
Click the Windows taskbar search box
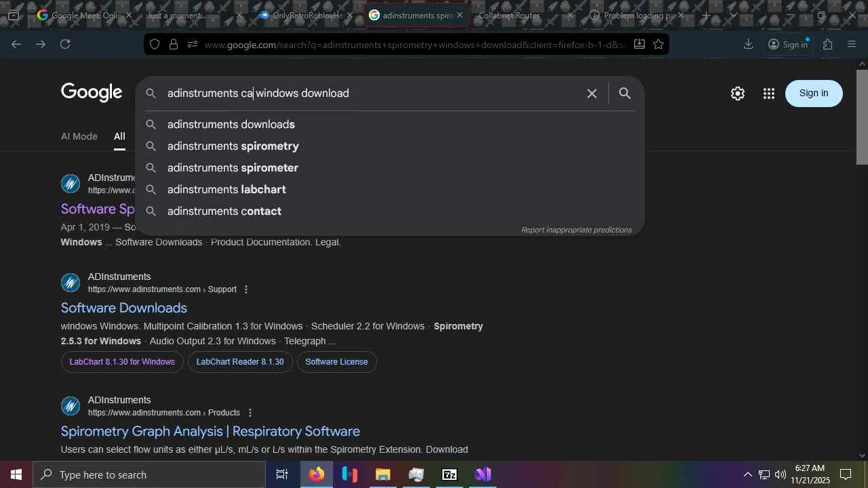pos(149,474)
